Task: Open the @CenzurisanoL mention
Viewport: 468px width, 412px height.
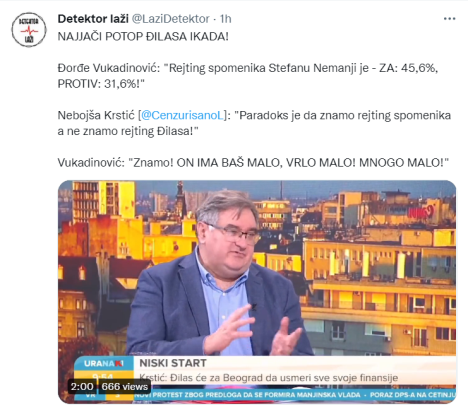Action: click(x=182, y=115)
